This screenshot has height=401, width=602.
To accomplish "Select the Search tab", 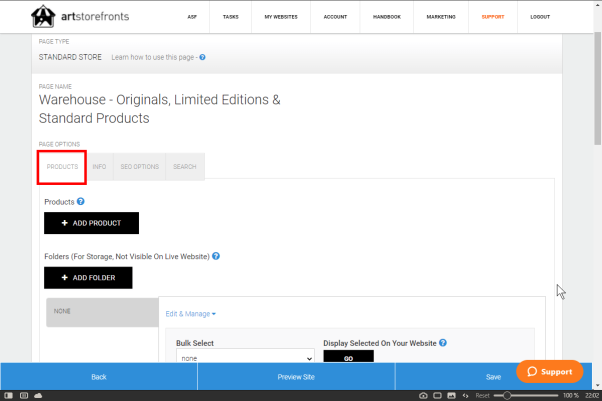I will (184, 166).
